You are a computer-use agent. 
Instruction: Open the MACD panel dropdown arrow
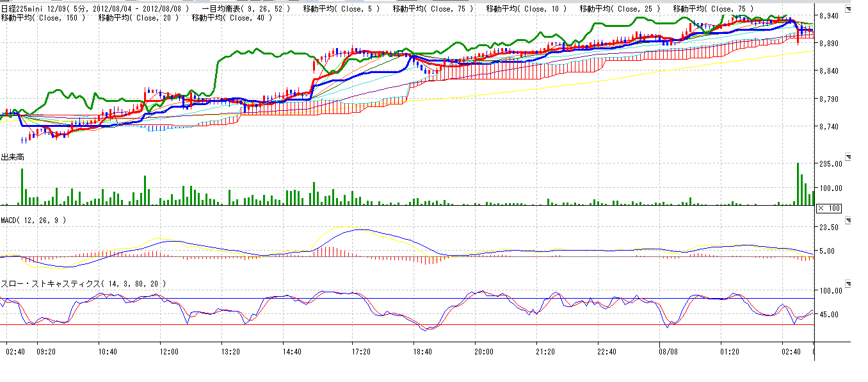(x=849, y=220)
